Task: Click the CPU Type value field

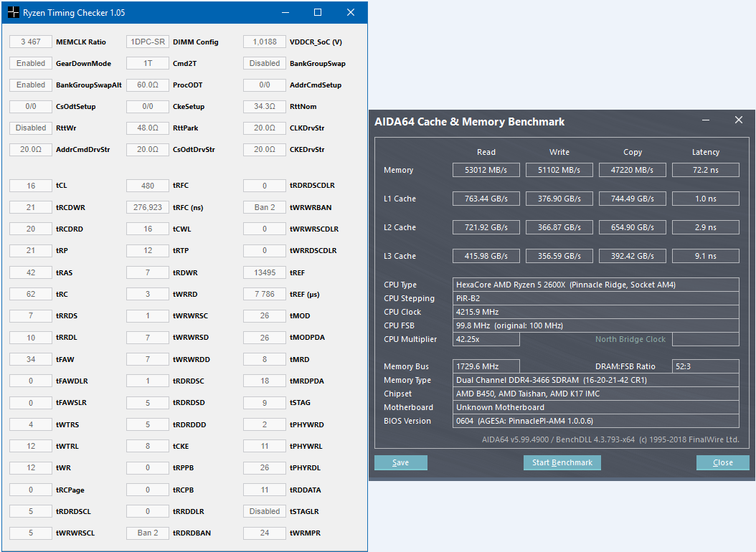Action: [x=596, y=285]
